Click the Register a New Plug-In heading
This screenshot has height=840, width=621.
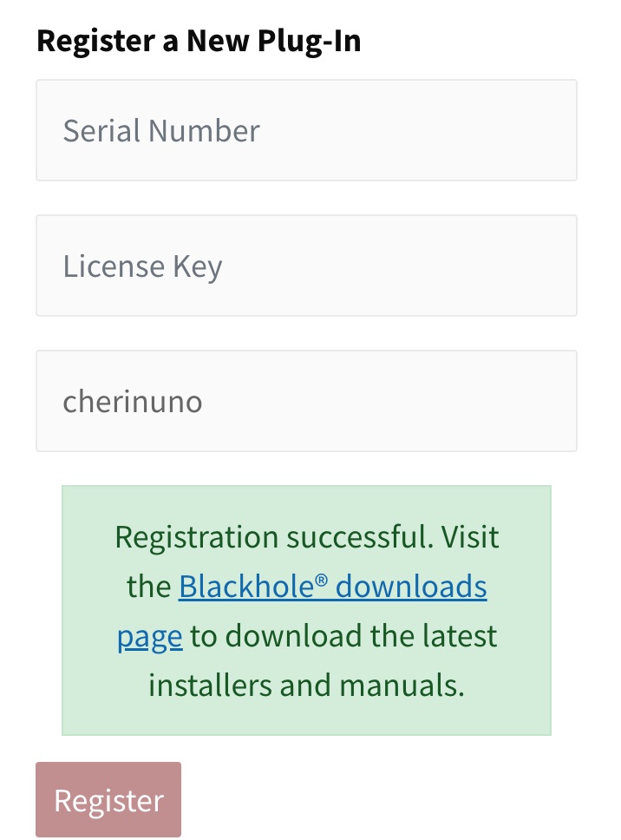(199, 41)
